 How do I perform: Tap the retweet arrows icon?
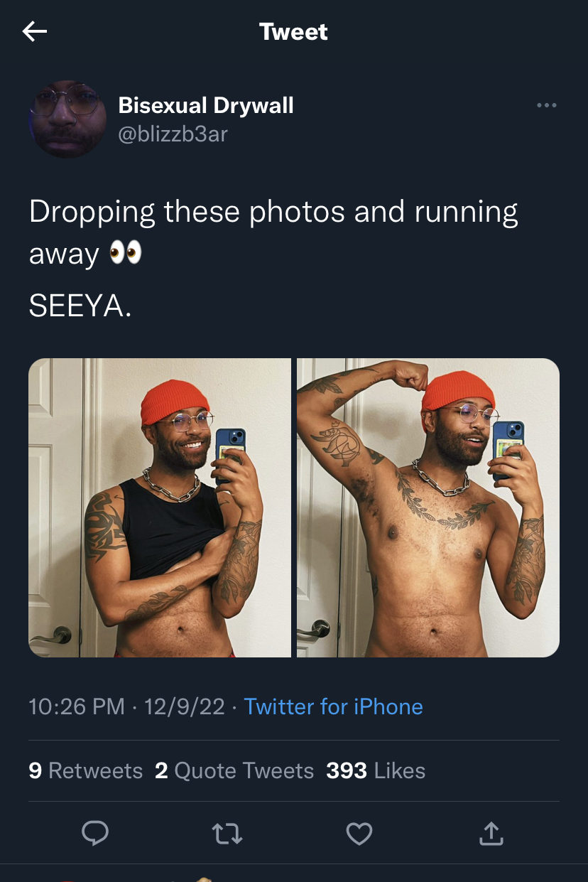click(x=228, y=834)
